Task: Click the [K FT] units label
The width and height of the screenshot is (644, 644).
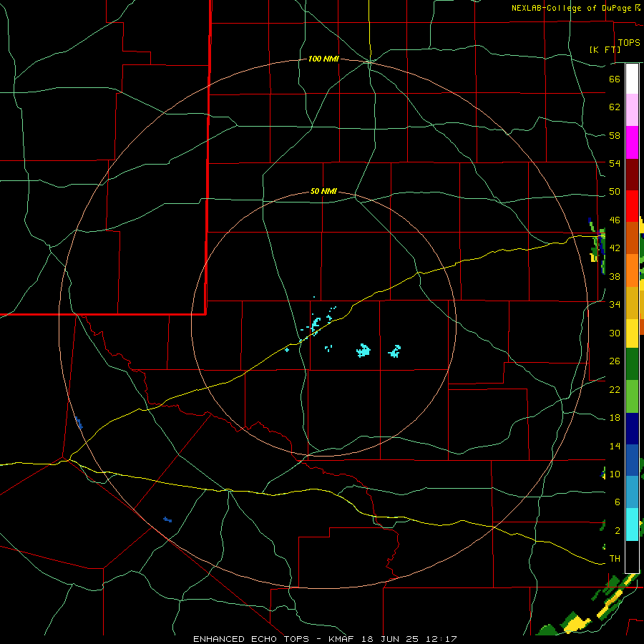Action: click(x=605, y=49)
